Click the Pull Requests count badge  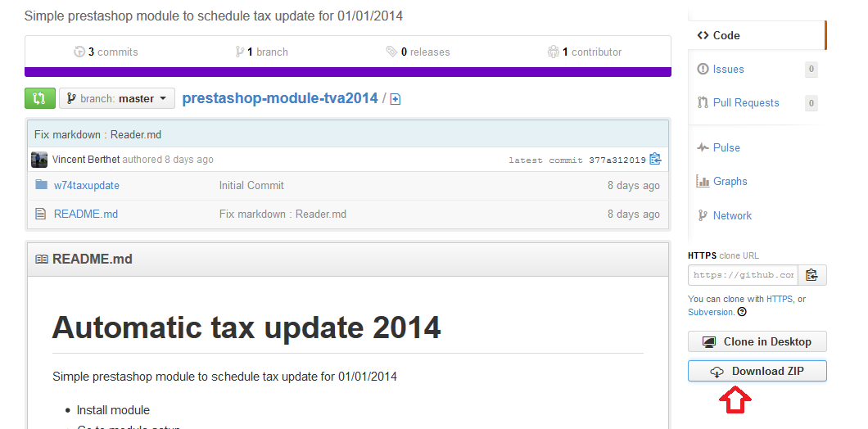tap(811, 103)
